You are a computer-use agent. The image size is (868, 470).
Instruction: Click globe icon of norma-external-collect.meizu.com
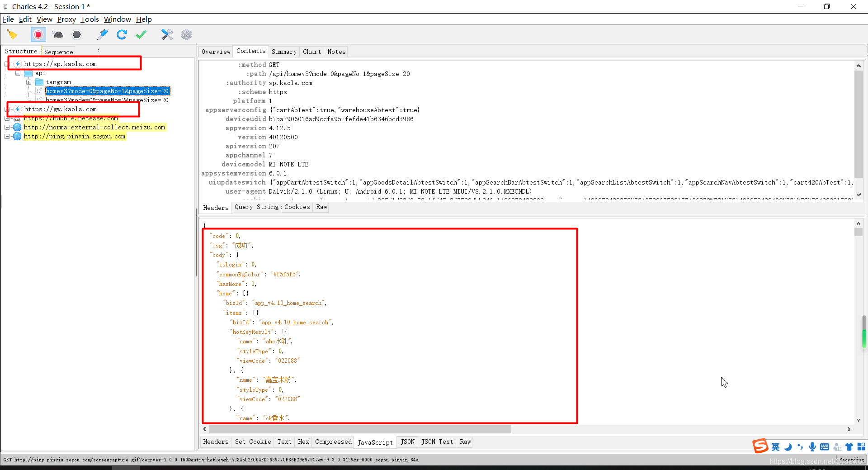pyautogui.click(x=17, y=128)
